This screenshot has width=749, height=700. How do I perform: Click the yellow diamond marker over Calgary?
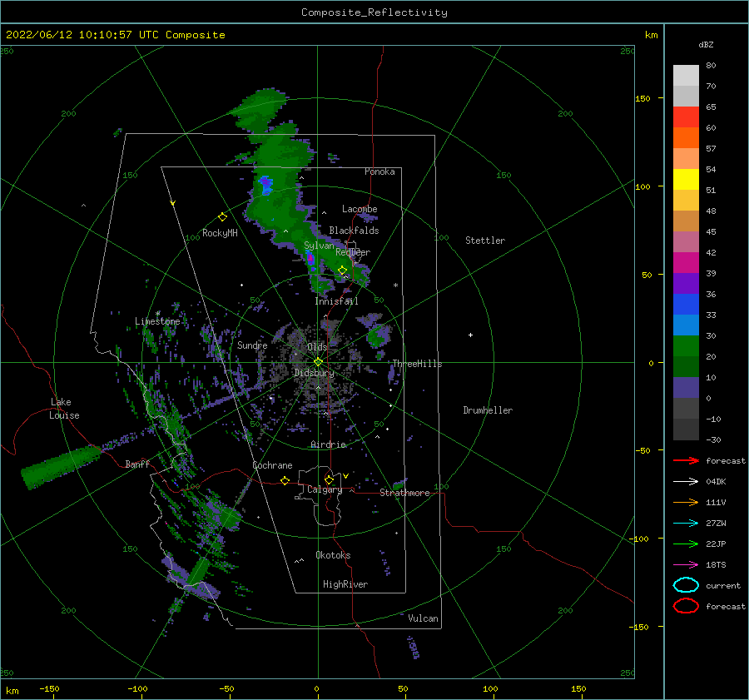(329, 479)
